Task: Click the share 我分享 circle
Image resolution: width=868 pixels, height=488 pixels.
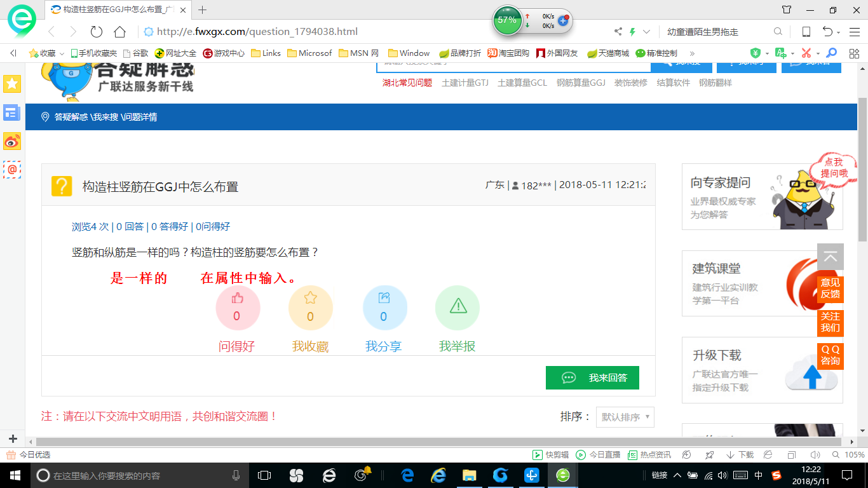Action: pos(384,308)
